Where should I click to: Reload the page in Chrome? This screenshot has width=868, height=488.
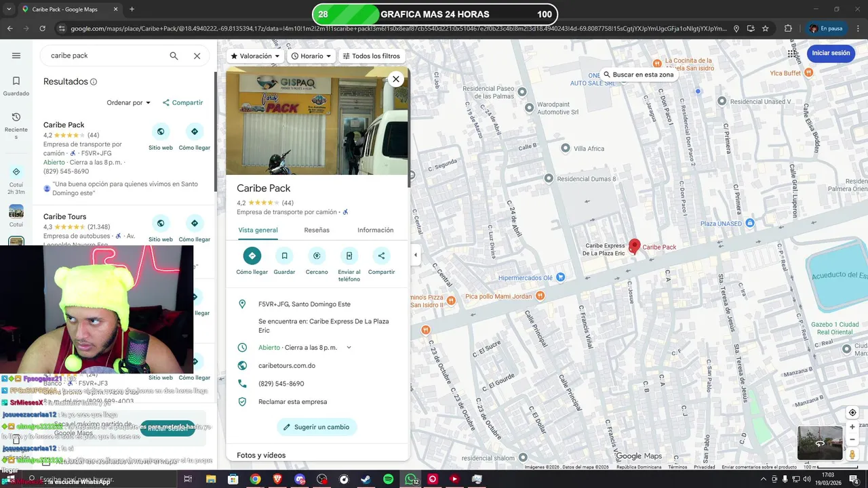point(42,28)
